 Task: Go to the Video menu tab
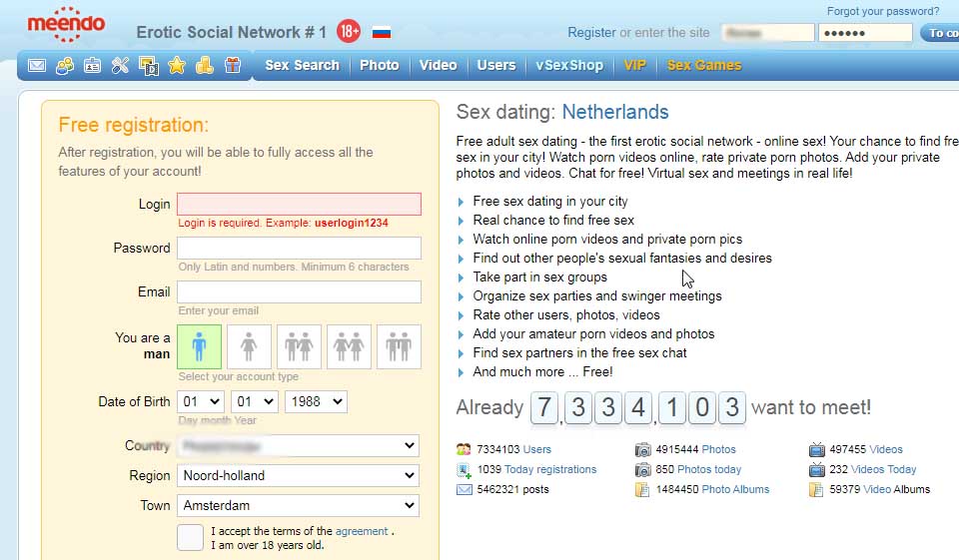coord(438,65)
